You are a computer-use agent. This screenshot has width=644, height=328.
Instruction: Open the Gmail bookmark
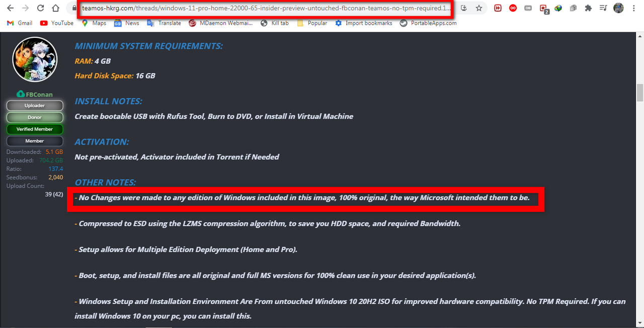20,23
